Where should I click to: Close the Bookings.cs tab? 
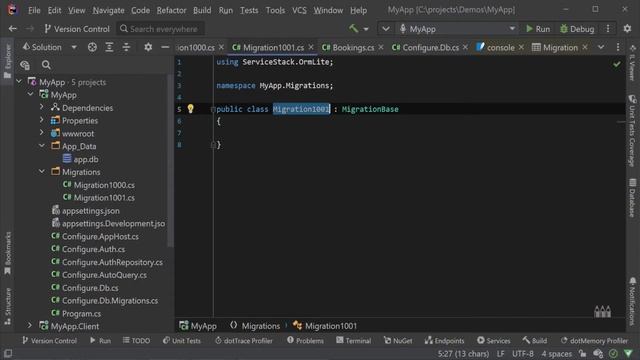point(381,47)
